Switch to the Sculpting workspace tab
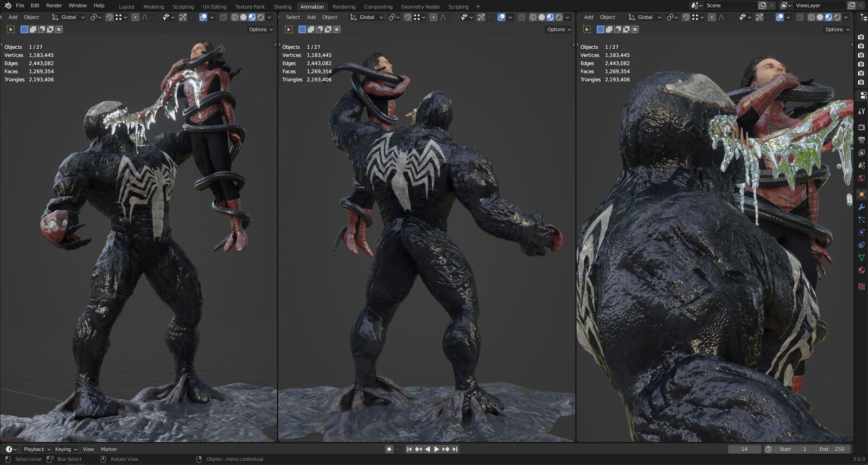This screenshot has height=465, width=868. pyautogui.click(x=183, y=7)
